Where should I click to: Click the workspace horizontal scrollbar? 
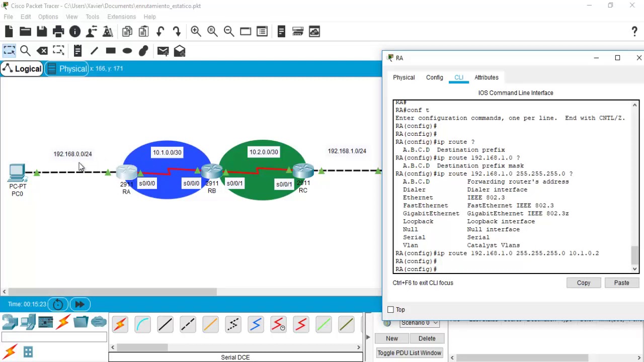pyautogui.click(x=112, y=292)
